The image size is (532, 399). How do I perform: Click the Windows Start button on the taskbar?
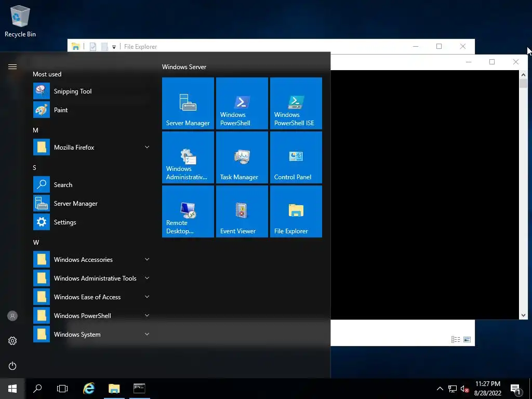(12, 389)
